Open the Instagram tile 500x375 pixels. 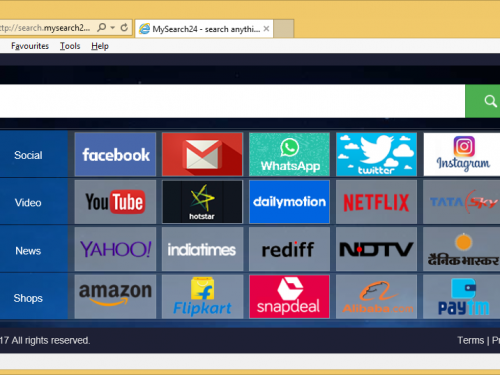(462, 154)
